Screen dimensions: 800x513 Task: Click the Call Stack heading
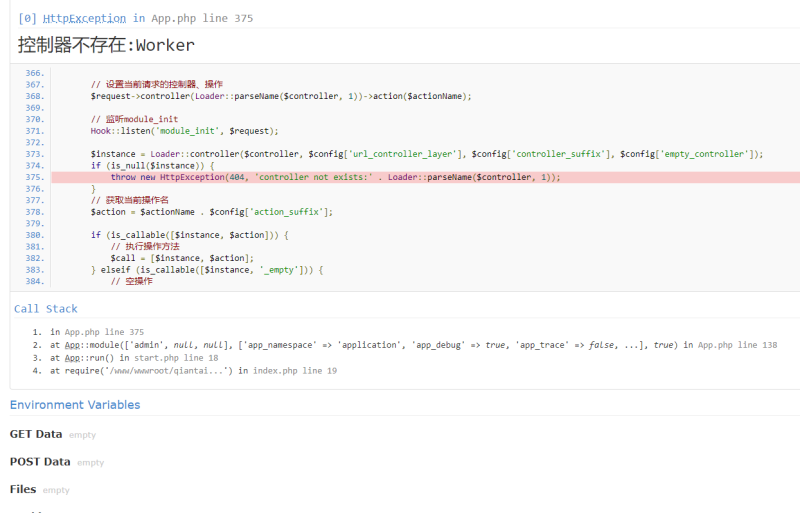(46, 309)
